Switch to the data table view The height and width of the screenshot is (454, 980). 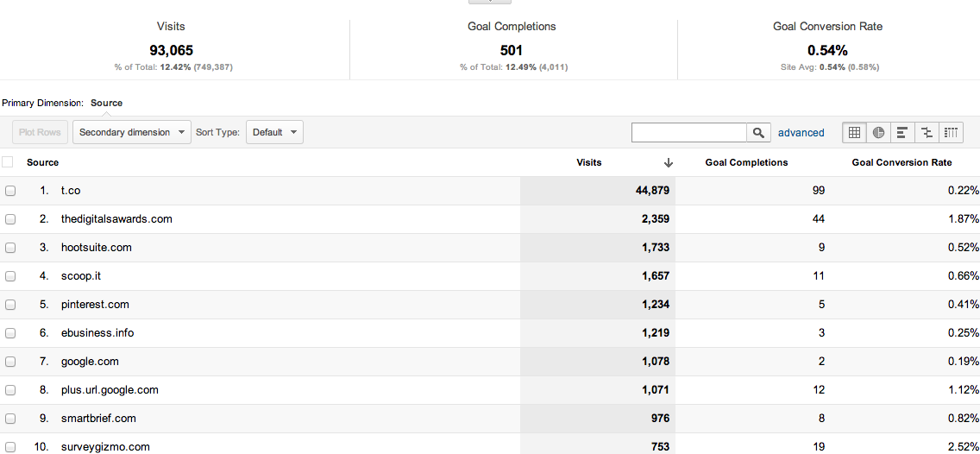click(x=854, y=133)
